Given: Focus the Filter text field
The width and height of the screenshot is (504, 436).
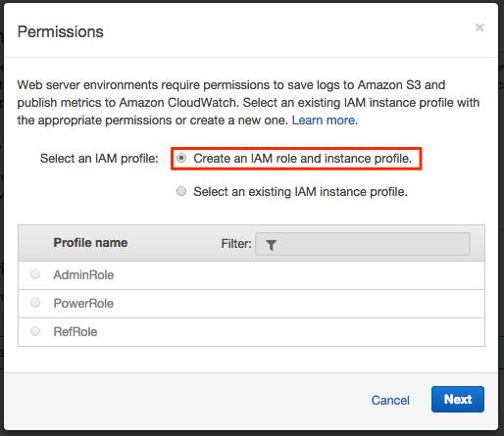Looking at the screenshot, I should click(363, 244).
